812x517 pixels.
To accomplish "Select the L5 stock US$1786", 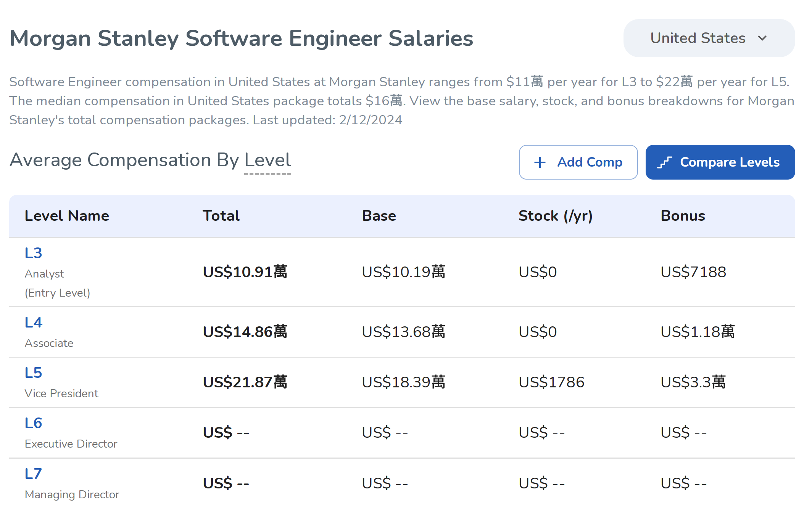I will coord(551,382).
